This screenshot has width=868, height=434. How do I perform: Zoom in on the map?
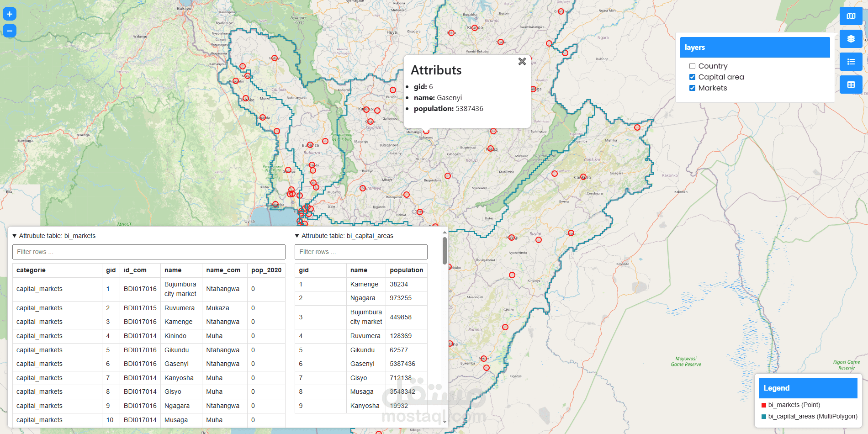pyautogui.click(x=10, y=14)
